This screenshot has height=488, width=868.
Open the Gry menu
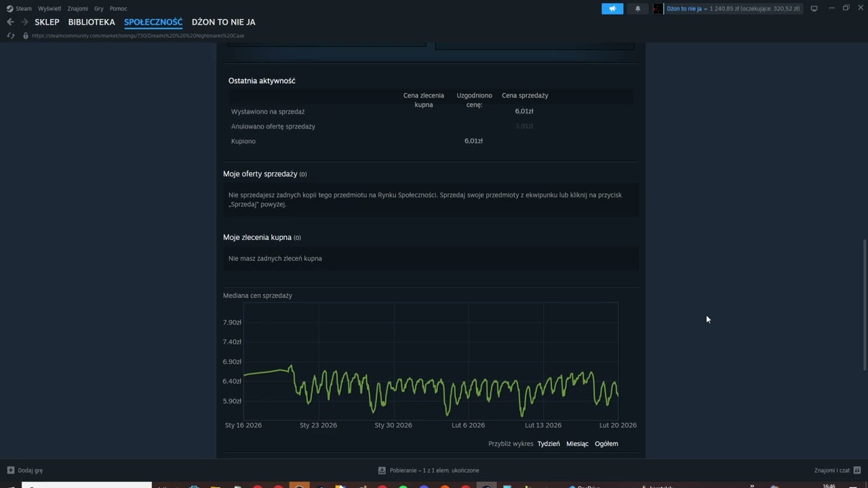click(99, 9)
